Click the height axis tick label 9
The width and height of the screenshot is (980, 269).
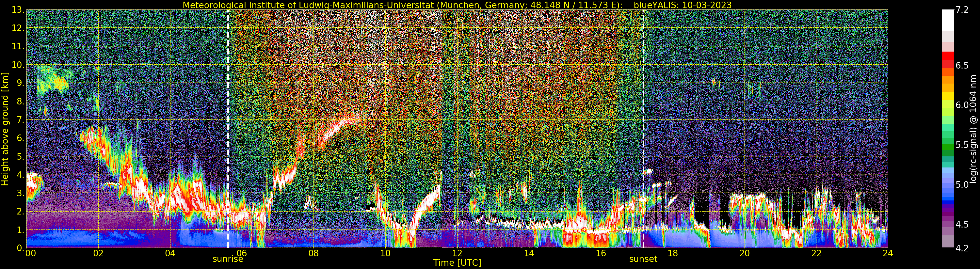[x=20, y=83]
